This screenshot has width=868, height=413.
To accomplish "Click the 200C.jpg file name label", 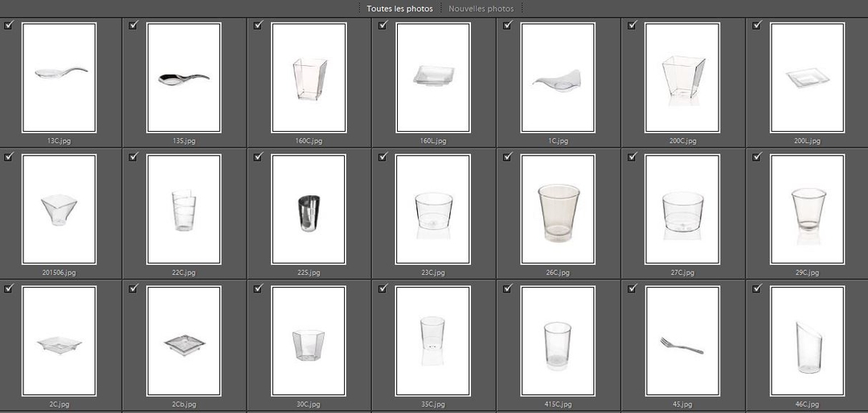I will (683, 141).
